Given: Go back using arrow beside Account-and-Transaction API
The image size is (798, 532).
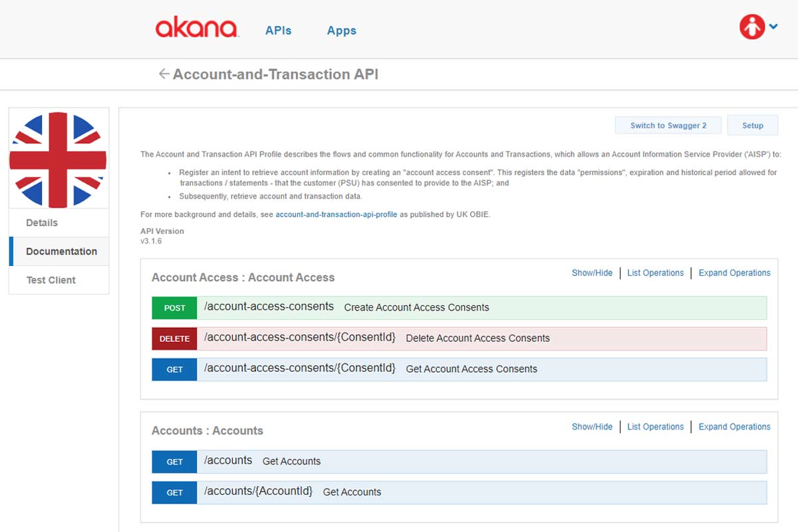Looking at the screenshot, I should [164, 74].
